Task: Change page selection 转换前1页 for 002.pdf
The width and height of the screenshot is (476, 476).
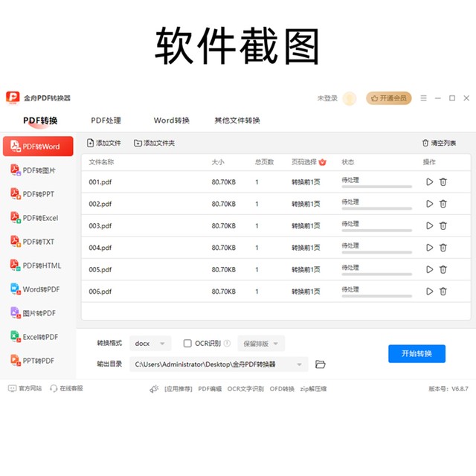Action: [306, 204]
